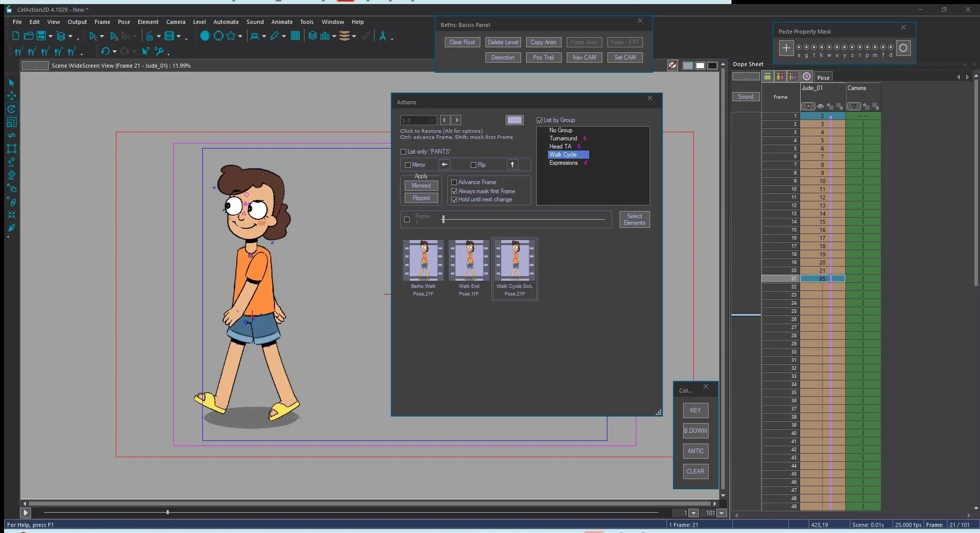Click the undo arrow icon
Viewport: 980px width, 533px height.
point(105,51)
